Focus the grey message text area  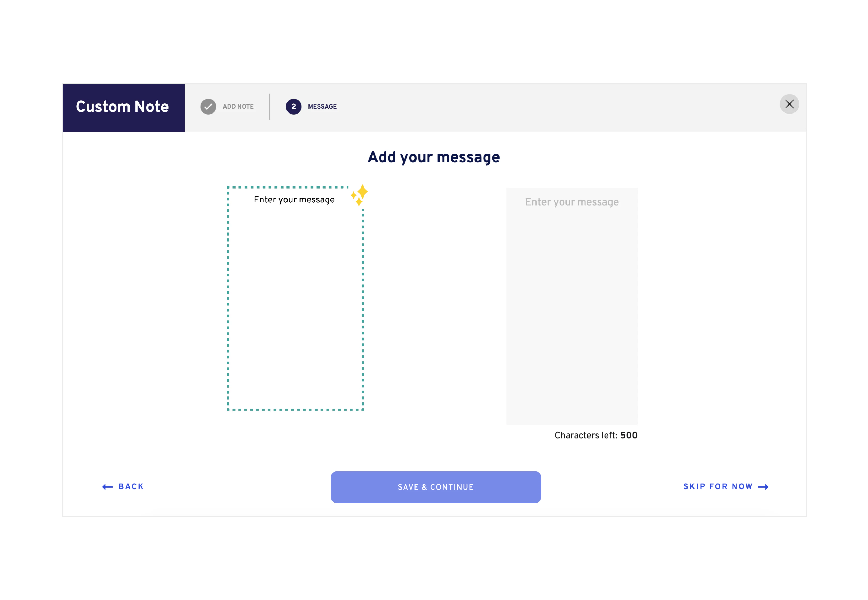click(x=571, y=306)
